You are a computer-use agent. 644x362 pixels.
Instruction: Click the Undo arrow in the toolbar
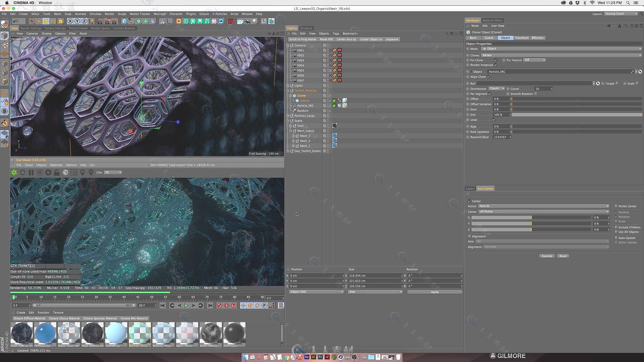(x=16, y=21)
